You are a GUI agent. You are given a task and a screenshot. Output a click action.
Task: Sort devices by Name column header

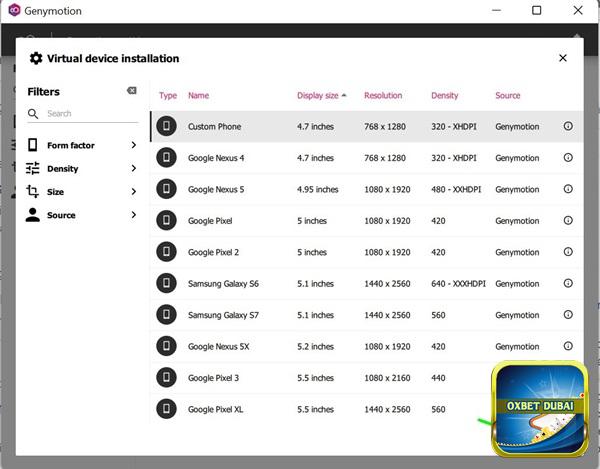198,96
